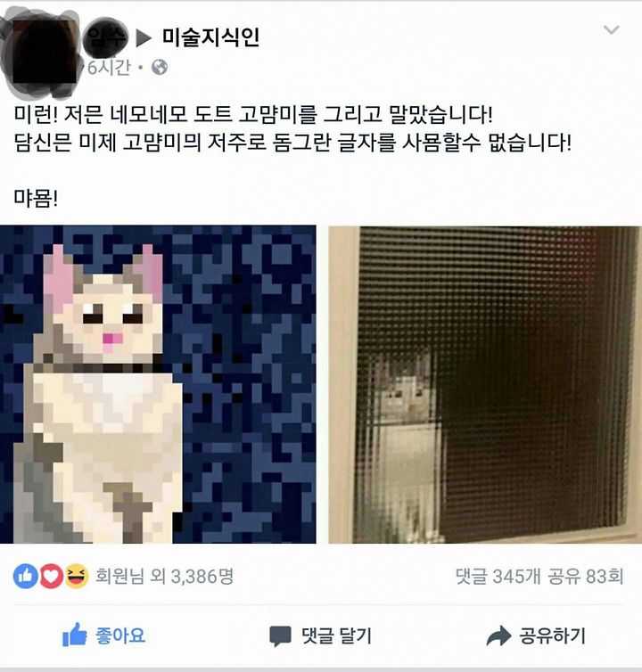Open the blurred poster profile picture
The image size is (642, 672).
pyautogui.click(x=41, y=54)
